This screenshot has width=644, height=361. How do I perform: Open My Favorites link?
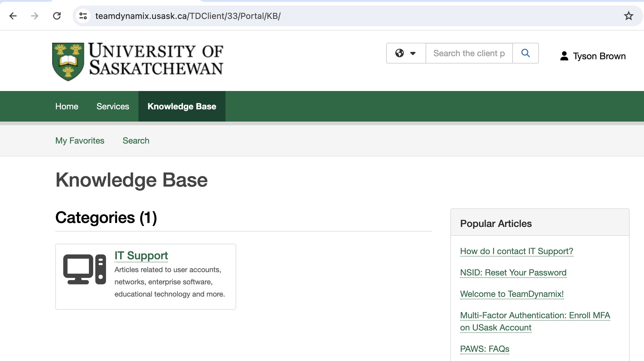point(80,140)
